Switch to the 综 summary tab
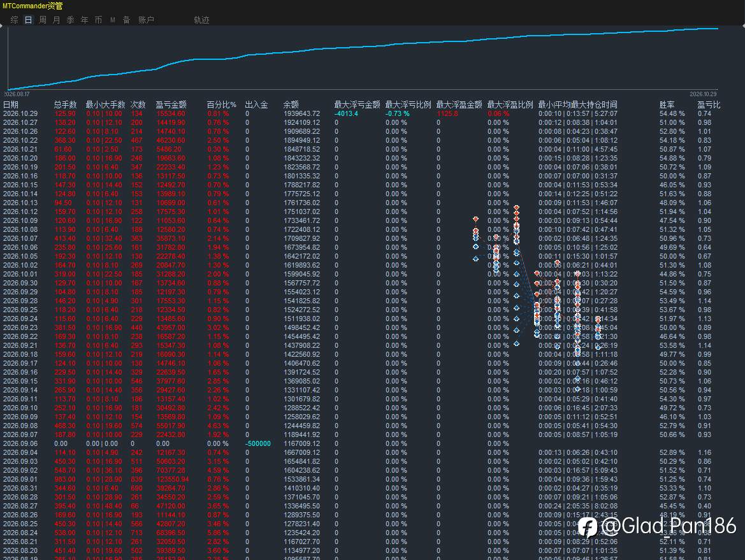The width and height of the screenshot is (745, 560). [14, 20]
